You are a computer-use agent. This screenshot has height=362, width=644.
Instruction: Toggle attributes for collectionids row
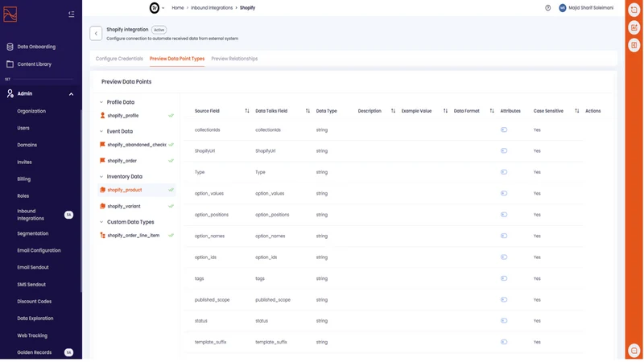point(504,130)
